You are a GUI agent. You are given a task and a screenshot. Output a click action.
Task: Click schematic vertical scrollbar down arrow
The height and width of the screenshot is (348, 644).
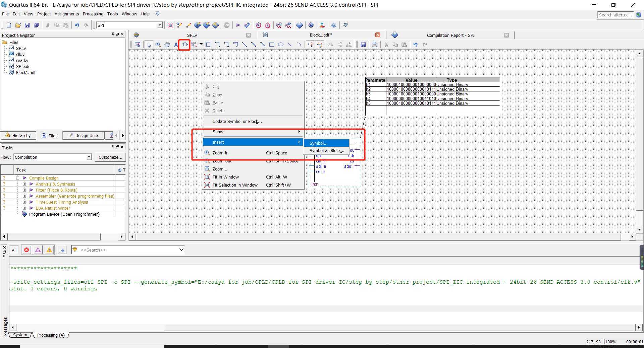[x=639, y=230]
